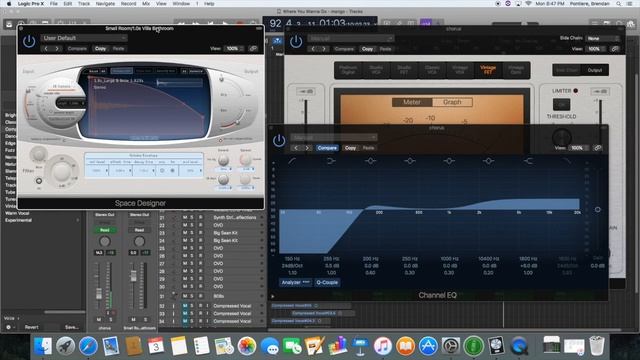Toggle fourth Channel EQ parametric band icon
Screen dimensions: 640x360
tap(488, 161)
